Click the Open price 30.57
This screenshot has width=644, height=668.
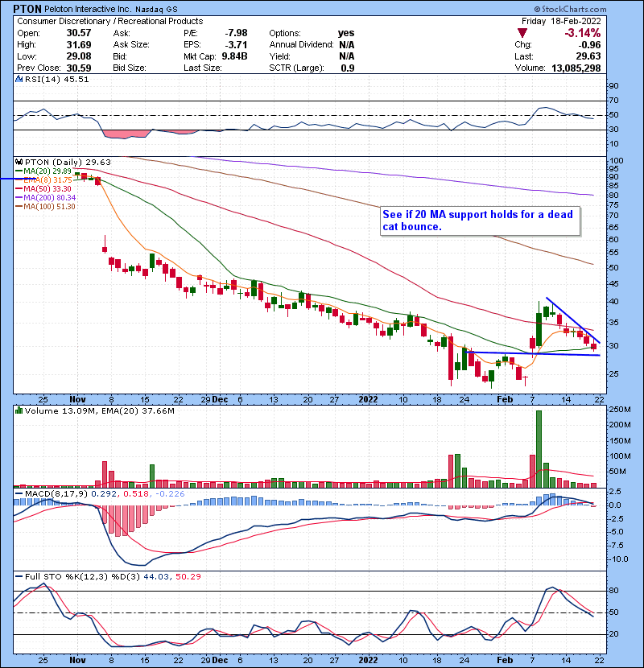coord(78,33)
